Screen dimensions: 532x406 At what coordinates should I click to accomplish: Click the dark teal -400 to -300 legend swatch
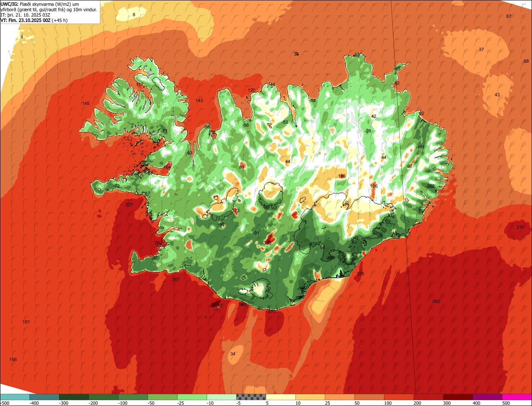click(44, 397)
